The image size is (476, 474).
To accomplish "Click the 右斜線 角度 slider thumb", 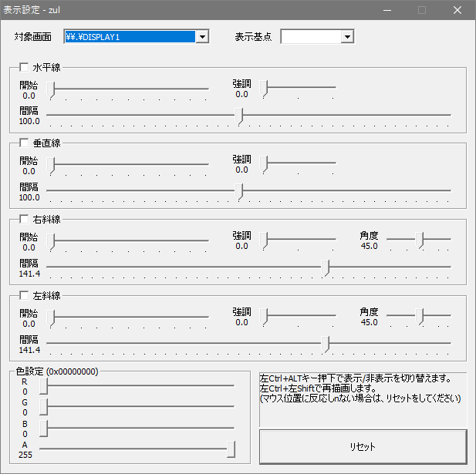I will pos(420,240).
